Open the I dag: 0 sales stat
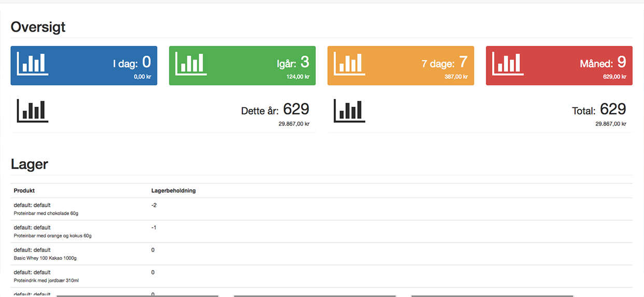The width and height of the screenshot is (644, 297). click(132, 63)
